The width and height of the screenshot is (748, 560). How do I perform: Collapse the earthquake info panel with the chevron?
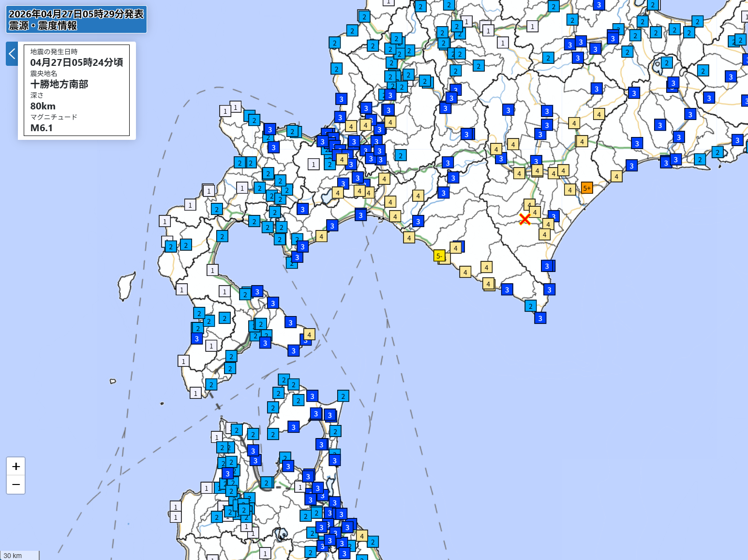tap(12, 54)
